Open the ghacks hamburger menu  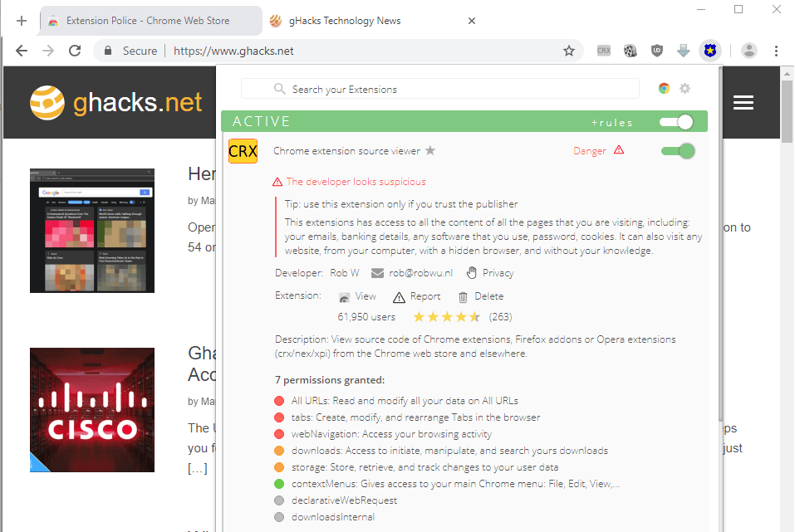[743, 103]
